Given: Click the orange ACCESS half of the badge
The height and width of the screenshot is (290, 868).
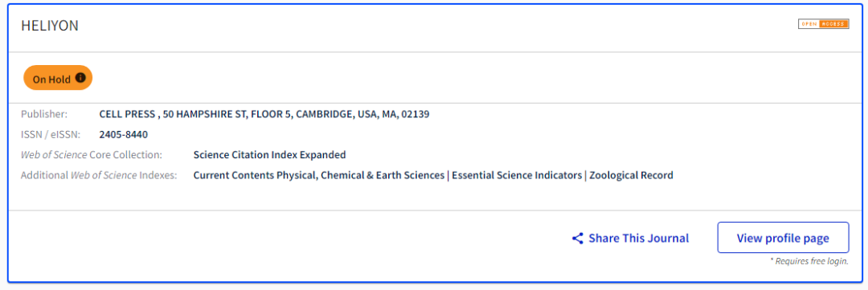Looking at the screenshot, I should coord(835,24).
